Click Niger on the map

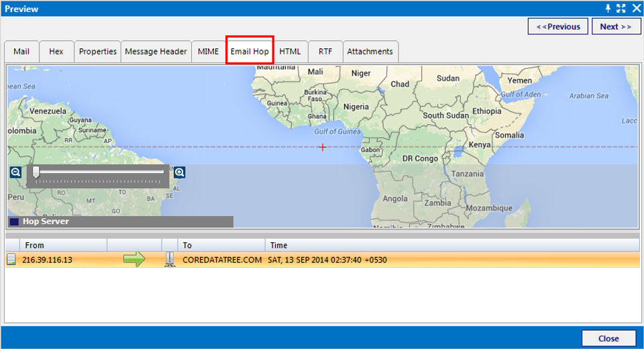tap(361, 73)
